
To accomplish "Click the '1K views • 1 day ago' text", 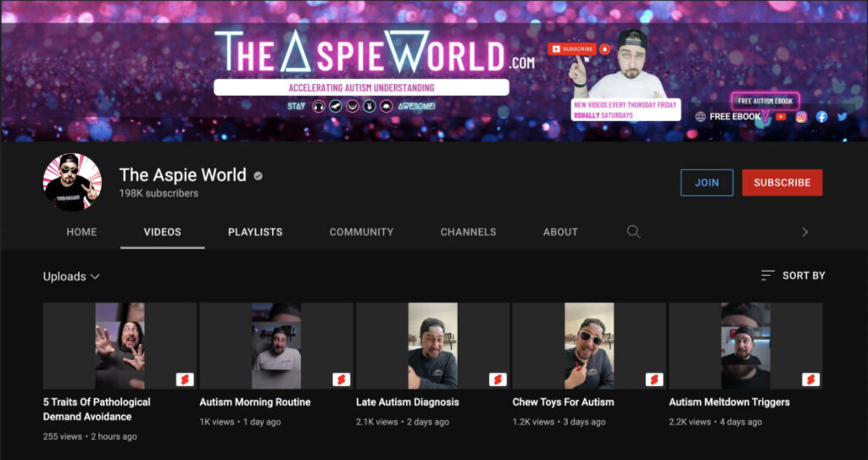I will click(240, 422).
